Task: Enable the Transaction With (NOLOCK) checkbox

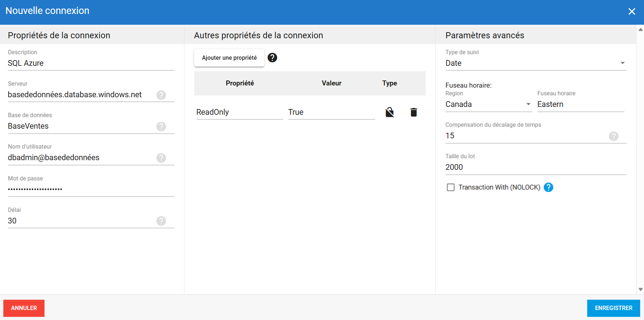Action: (x=451, y=187)
